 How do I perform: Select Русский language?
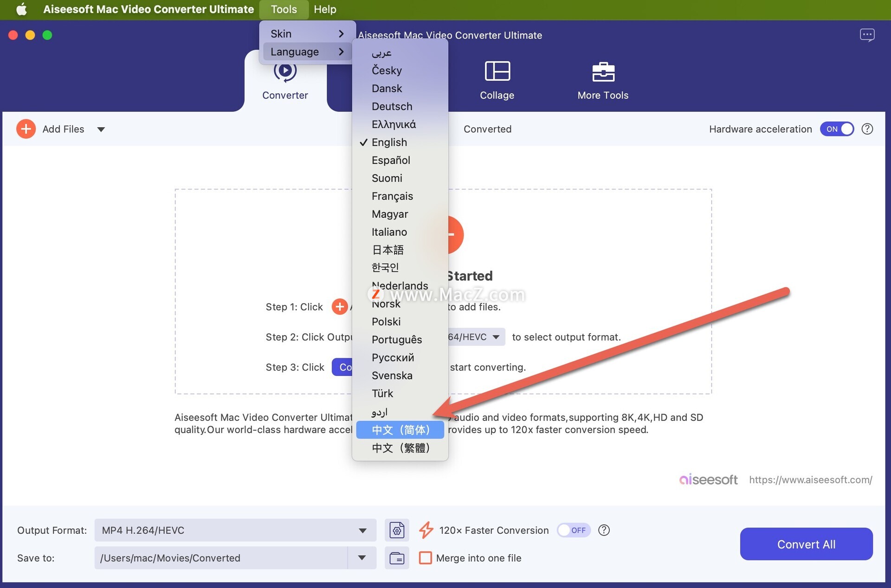400,357
